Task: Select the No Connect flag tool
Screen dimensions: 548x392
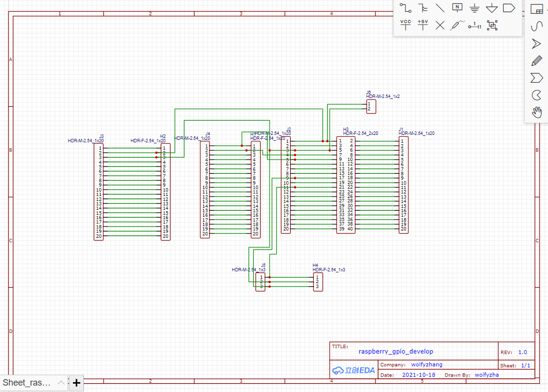Action: (x=440, y=25)
